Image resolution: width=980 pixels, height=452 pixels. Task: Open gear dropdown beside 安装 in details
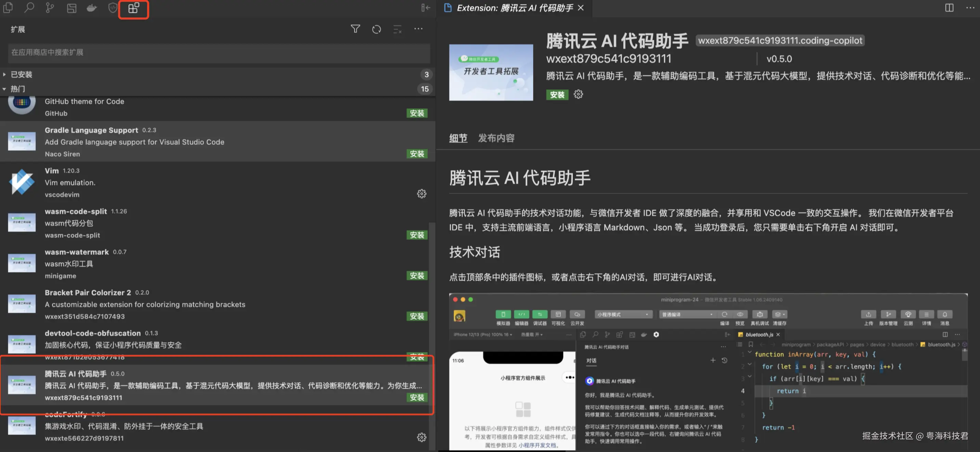pyautogui.click(x=578, y=94)
